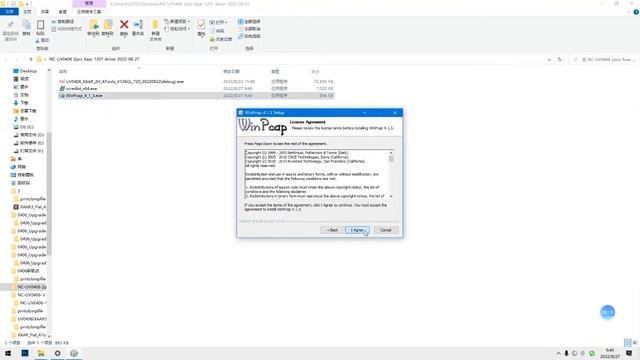Click Edit in the ribbon Open group
Image resolution: width=640 pixels, height=360 pixels.
point(217,31)
